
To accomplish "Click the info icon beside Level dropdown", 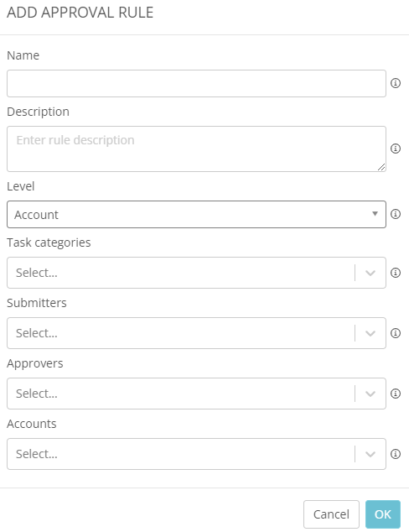I will tap(396, 214).
